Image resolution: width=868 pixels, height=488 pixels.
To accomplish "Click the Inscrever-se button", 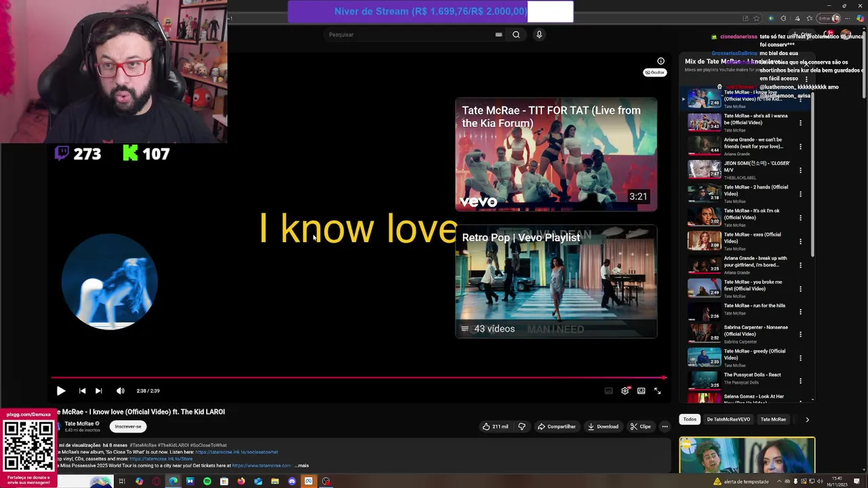I will coord(128,426).
